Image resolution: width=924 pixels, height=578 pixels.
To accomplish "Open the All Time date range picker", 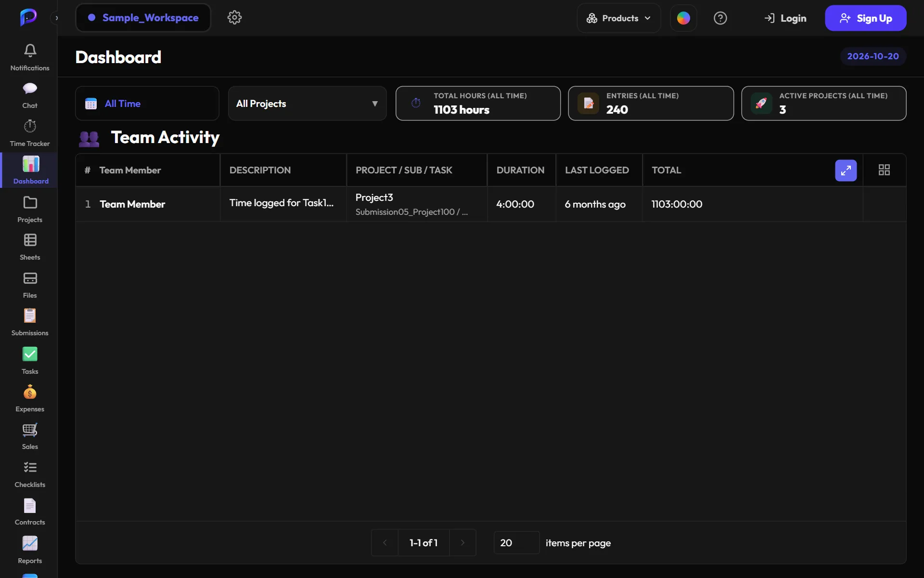I will pos(147,104).
